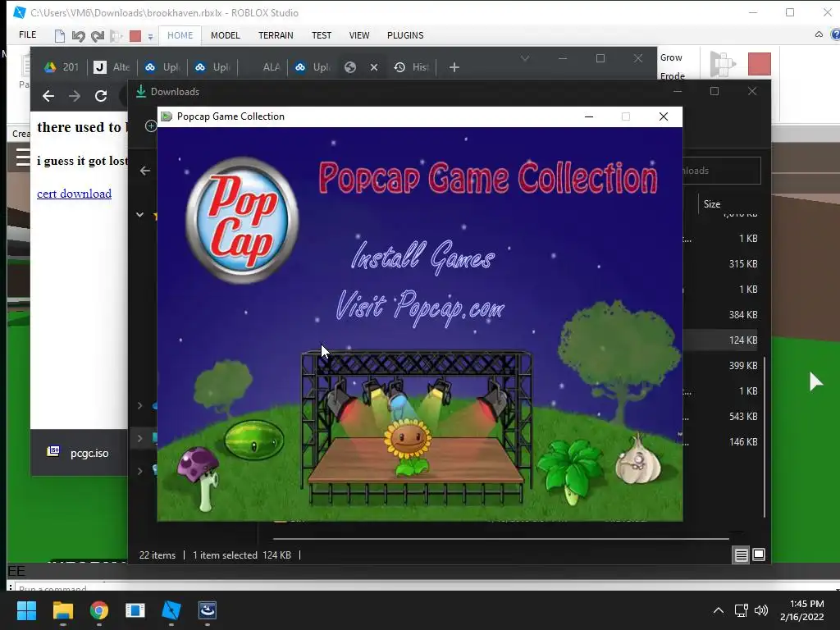Open the Windows Start menu

click(x=26, y=610)
